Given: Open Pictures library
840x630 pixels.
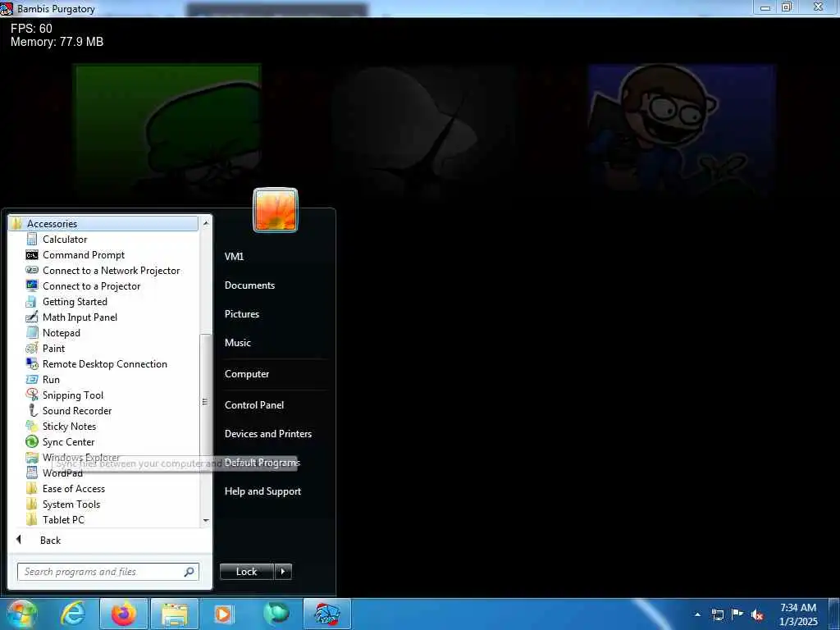Looking at the screenshot, I should coord(242,314).
